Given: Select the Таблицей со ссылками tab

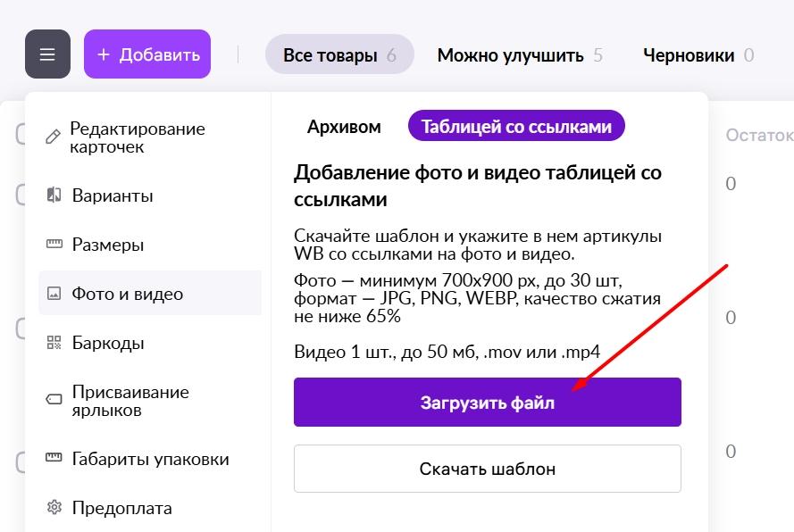Looking at the screenshot, I should 516,127.
